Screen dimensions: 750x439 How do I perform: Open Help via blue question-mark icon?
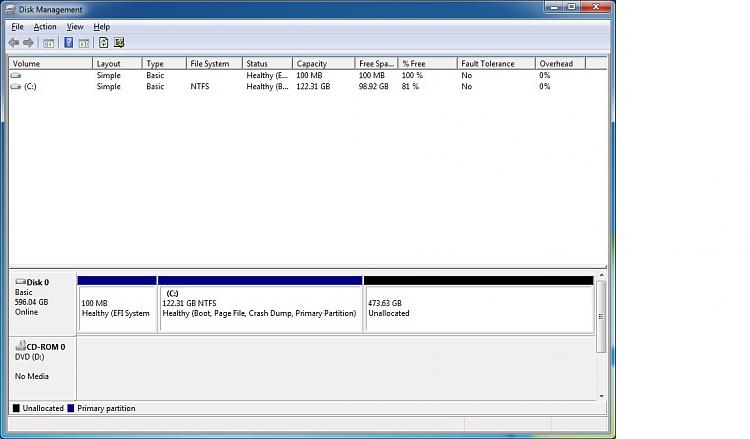pyautogui.click(x=68, y=43)
